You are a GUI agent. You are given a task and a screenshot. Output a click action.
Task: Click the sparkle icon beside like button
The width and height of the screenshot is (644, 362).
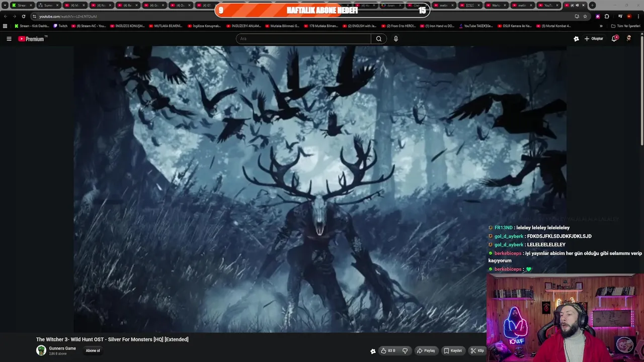click(x=373, y=351)
